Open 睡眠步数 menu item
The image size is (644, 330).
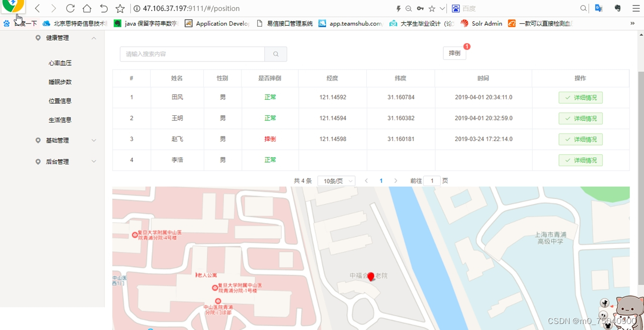60,82
